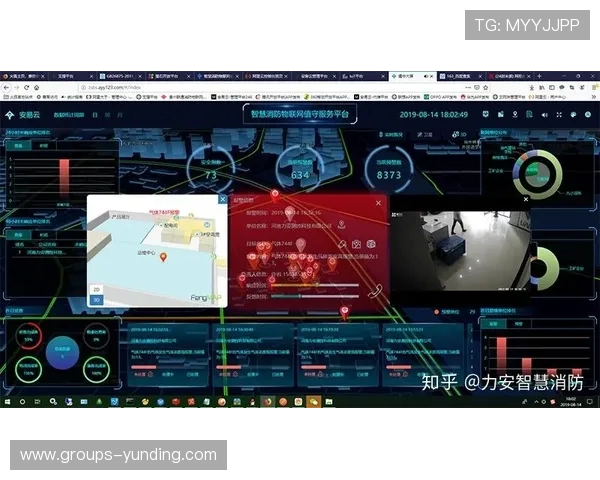Screen dimensions: 600x480
Task: Switch indoor map to 3D view
Action: [x=97, y=298]
